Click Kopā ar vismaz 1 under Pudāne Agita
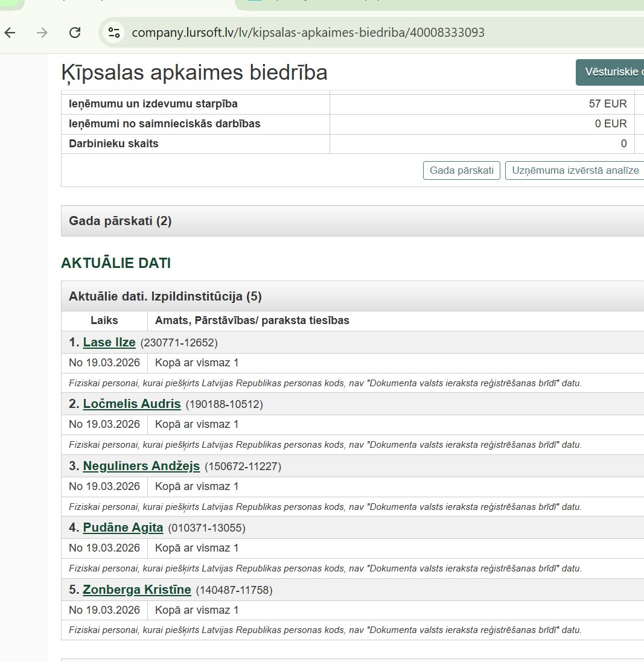Screen dimensions: 644x662 pos(197,548)
